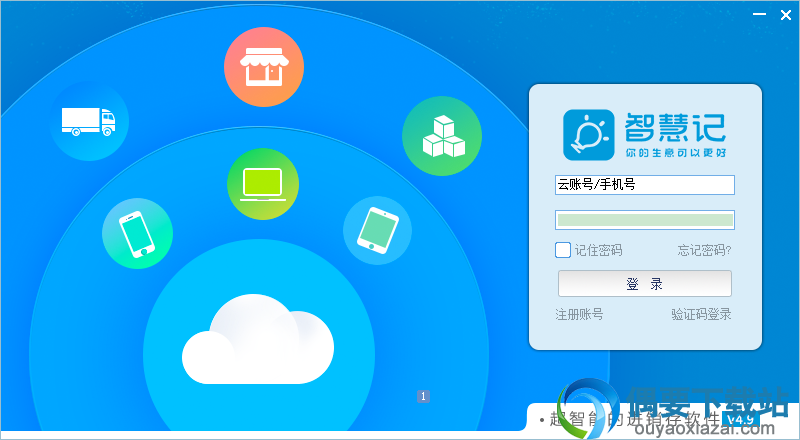The width and height of the screenshot is (800, 440).
Task: Click the stacked inventory cubes icon
Action: click(442, 136)
